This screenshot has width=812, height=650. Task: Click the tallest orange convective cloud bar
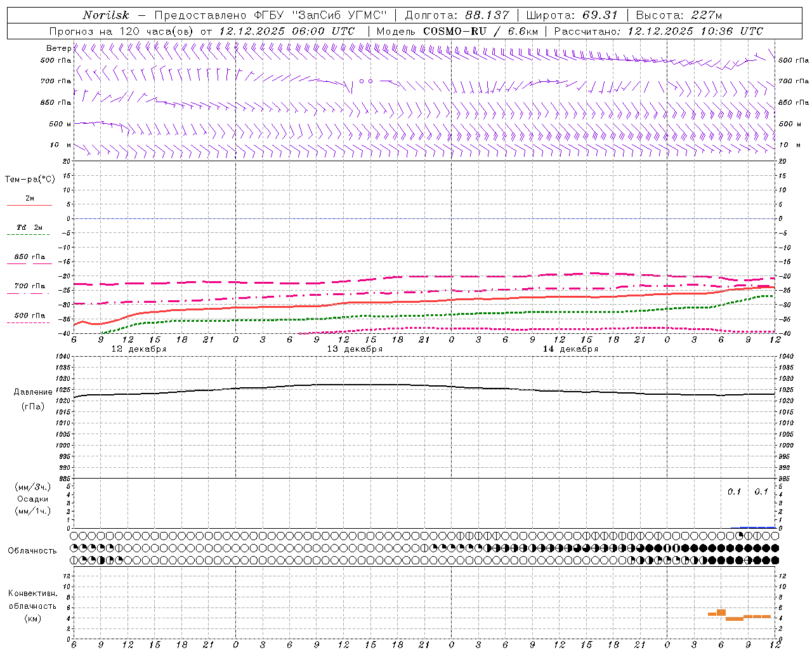point(721,612)
